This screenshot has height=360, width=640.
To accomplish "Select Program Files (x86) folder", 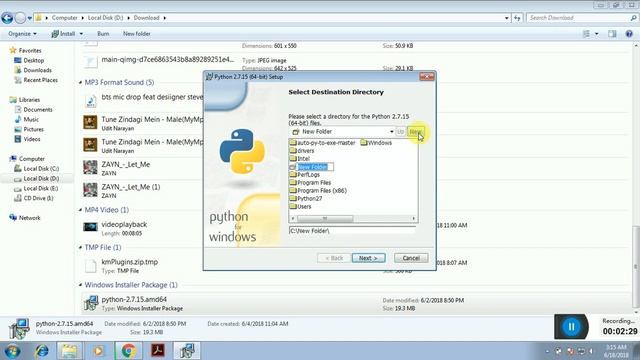I will [x=318, y=191].
